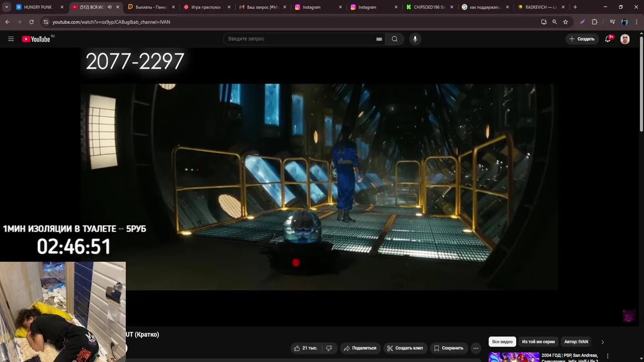Click the 'Создать' create button
The image size is (644, 362).
pos(582,39)
